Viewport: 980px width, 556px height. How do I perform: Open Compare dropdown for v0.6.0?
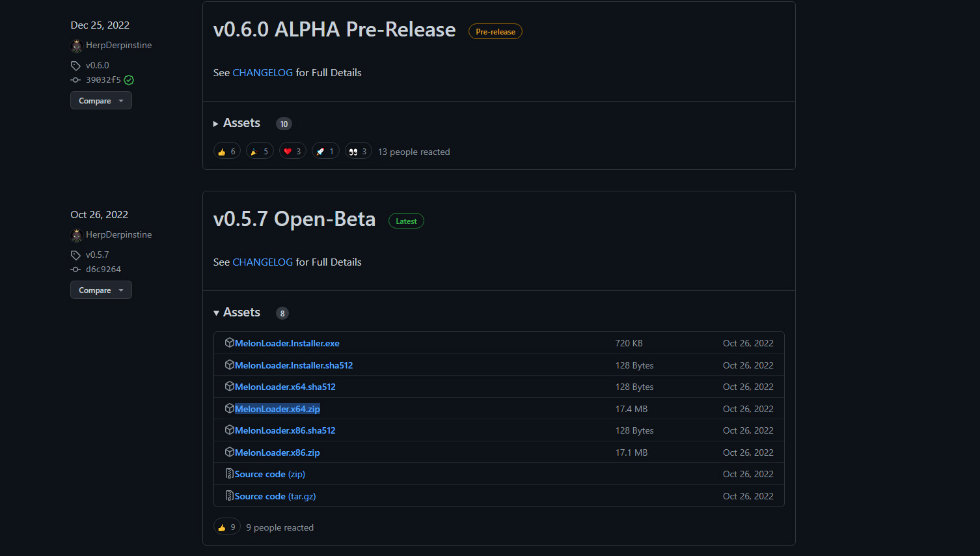(x=101, y=101)
